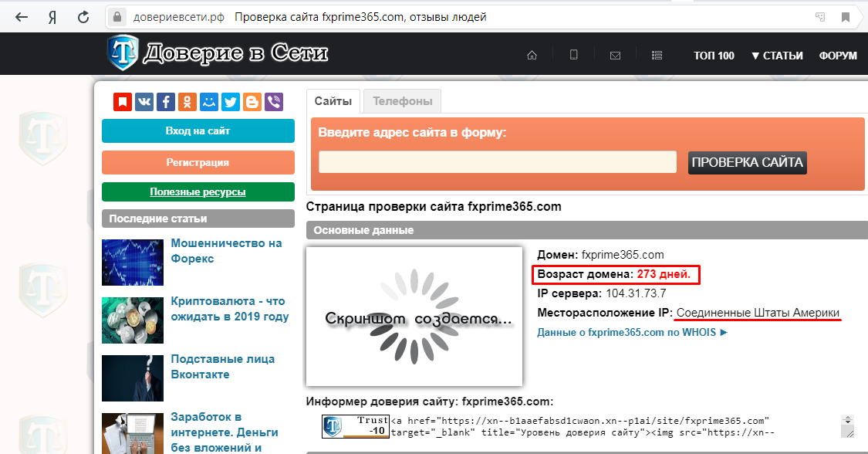Click the Основные данные section header
Viewport: 868px width, 454px height.
587,230
